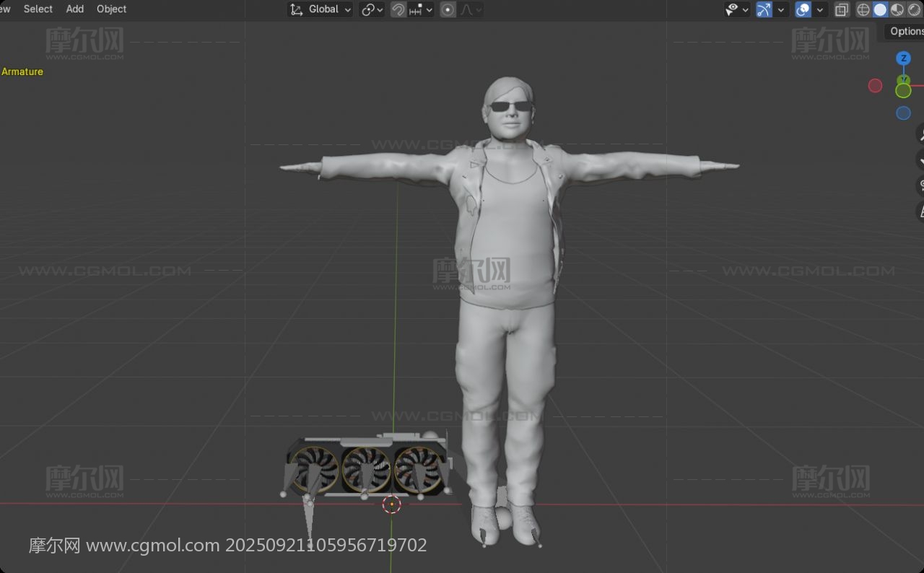Switch to material preview shading

[897, 9]
